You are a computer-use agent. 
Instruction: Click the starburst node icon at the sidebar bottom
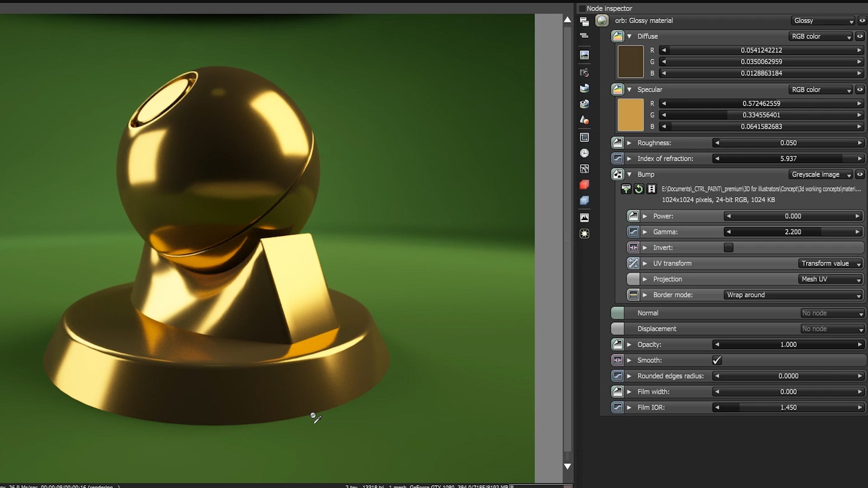pos(585,233)
